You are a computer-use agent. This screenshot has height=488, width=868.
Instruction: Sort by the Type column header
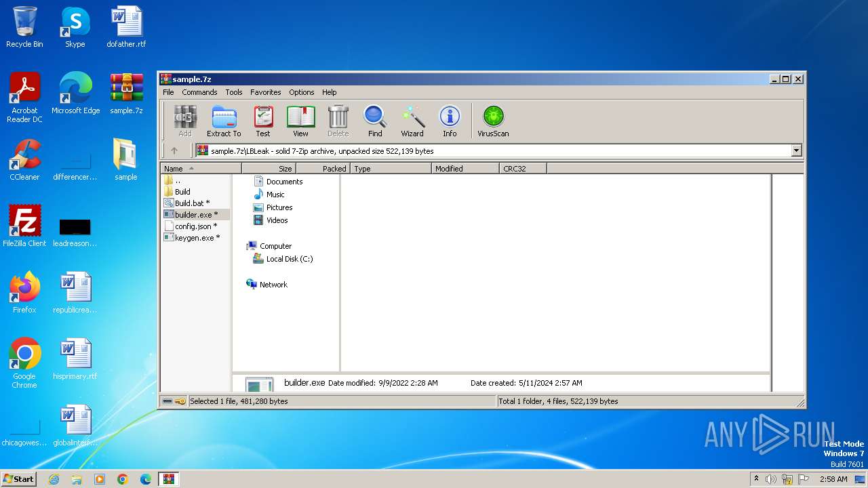tap(391, 169)
